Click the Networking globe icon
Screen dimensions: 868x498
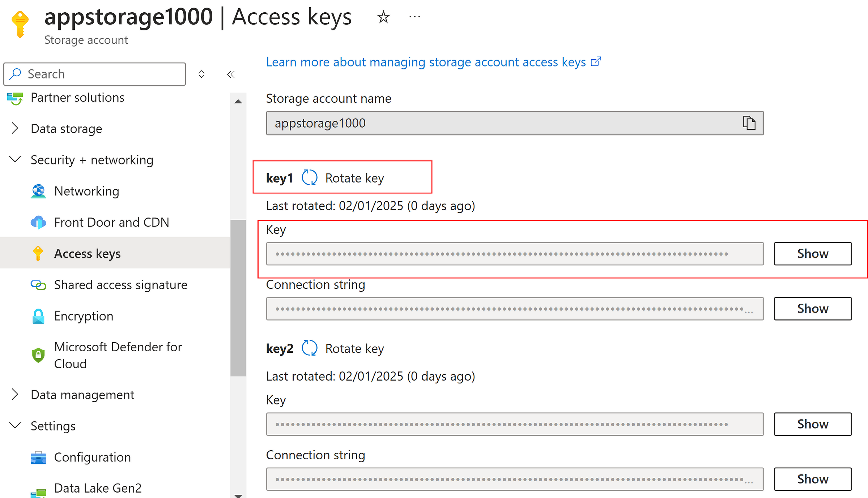click(x=38, y=191)
